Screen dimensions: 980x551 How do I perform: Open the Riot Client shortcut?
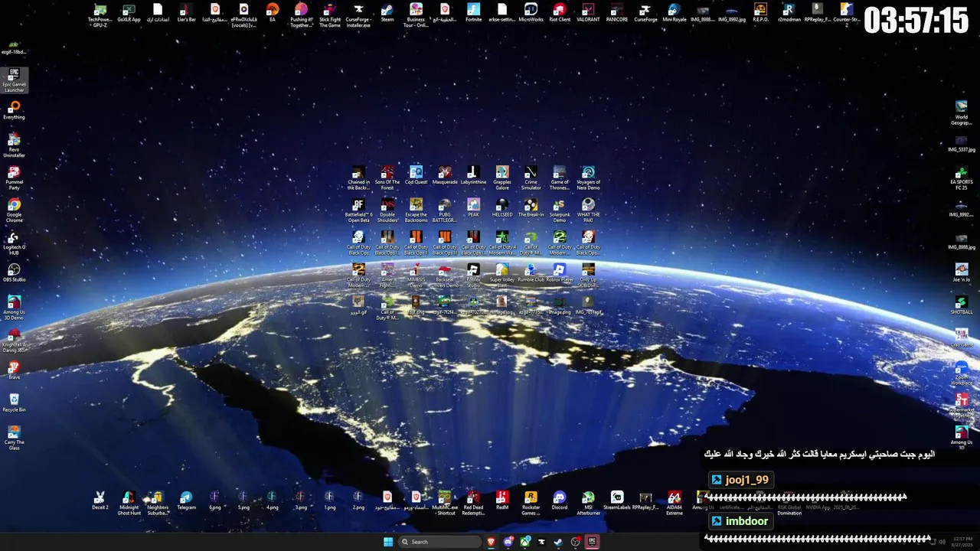560,13
